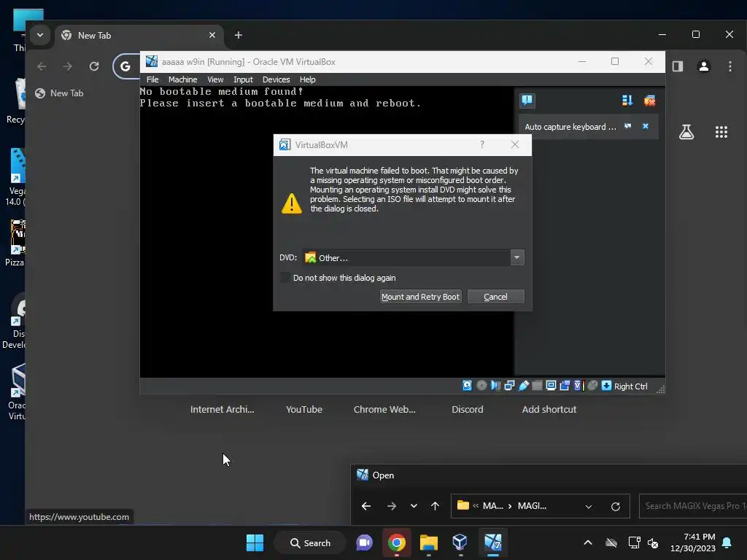Open Chrome three-dot menu

pos(729,66)
